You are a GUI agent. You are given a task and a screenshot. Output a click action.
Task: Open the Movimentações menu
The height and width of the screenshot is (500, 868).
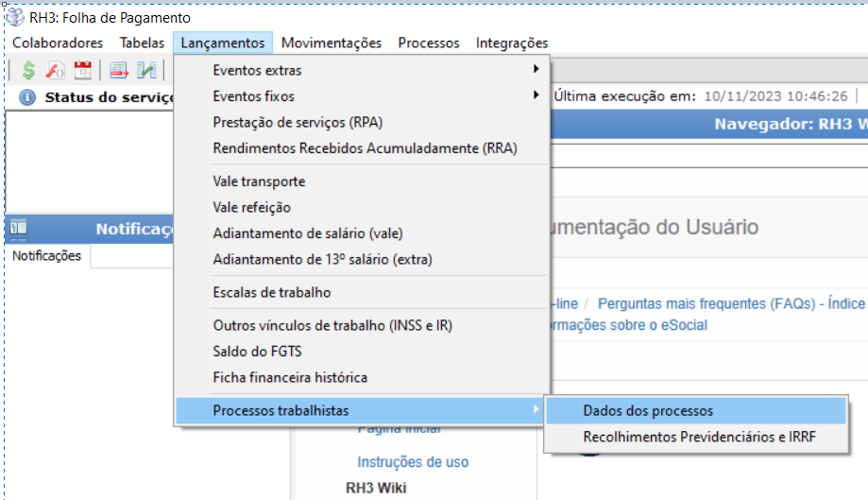[x=331, y=43]
